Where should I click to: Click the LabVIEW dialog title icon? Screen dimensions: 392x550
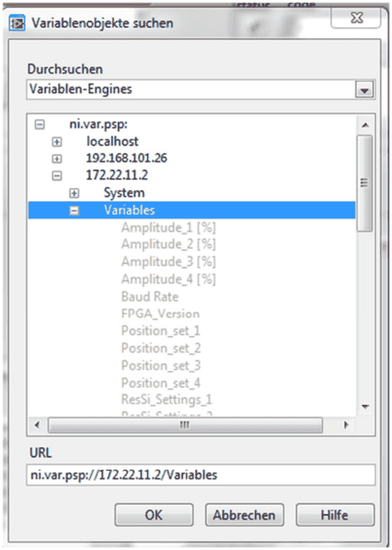click(18, 23)
